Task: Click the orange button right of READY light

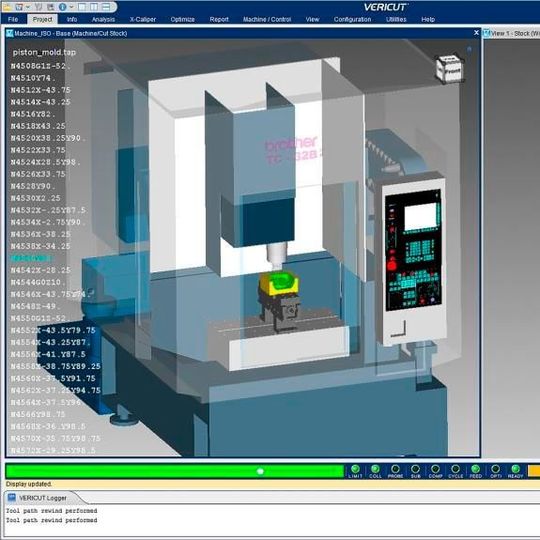Action: [534, 471]
